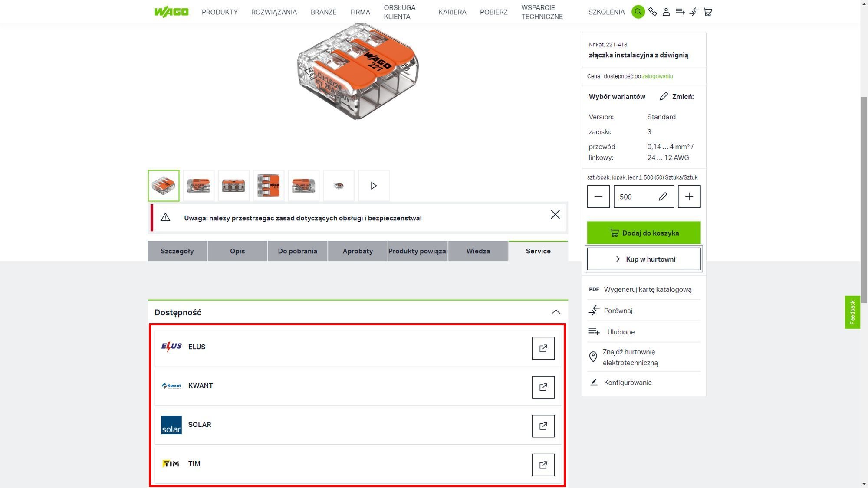Image resolution: width=868 pixels, height=488 pixels.
Task: Click the Solar distributor logo
Action: (x=171, y=425)
